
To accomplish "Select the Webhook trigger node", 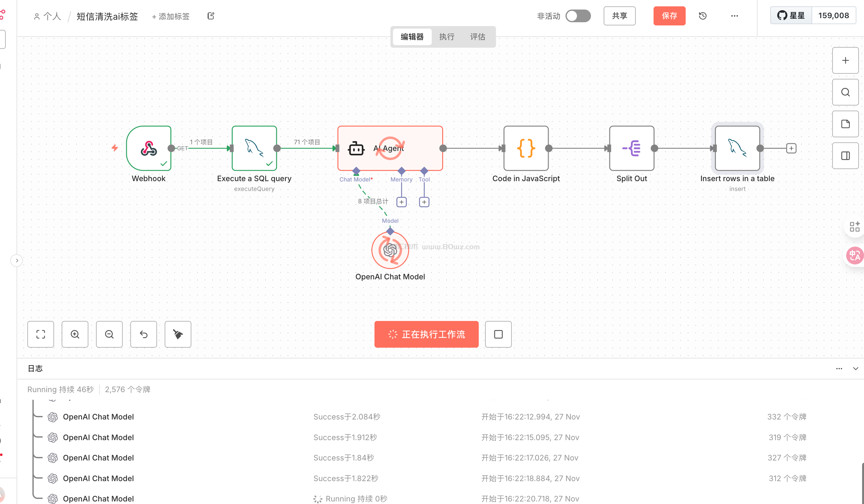I will pyautogui.click(x=148, y=148).
